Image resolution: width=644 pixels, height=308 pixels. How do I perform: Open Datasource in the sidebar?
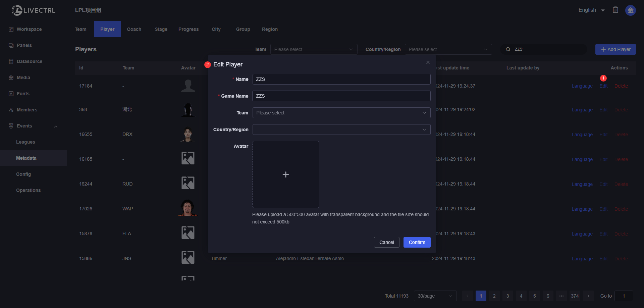(x=30, y=61)
